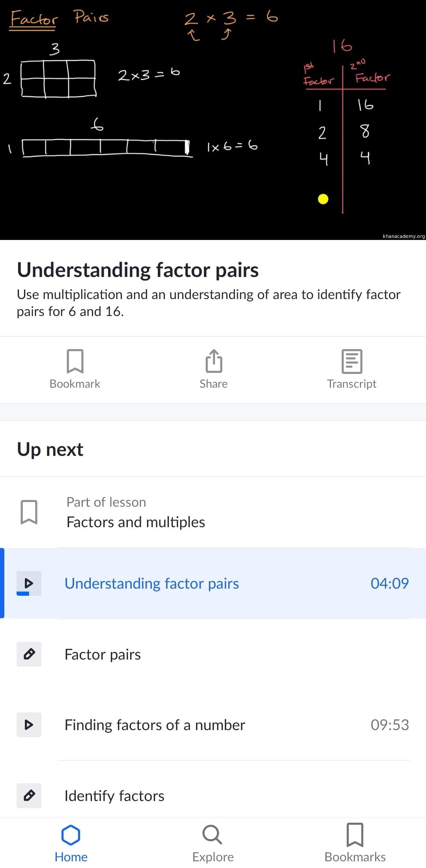Viewport: 426px width, 868px height.
Task: Click the 04:09 duration label
Action: pos(389,584)
